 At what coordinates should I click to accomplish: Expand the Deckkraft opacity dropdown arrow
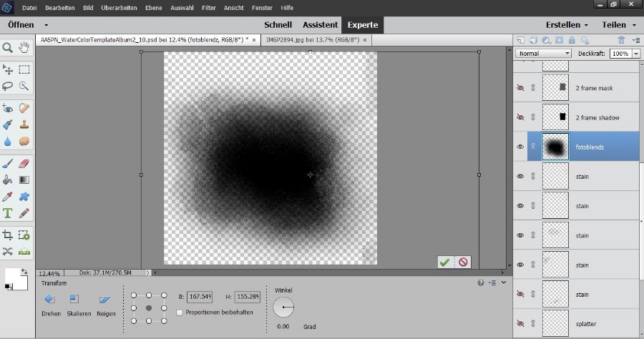(x=636, y=54)
